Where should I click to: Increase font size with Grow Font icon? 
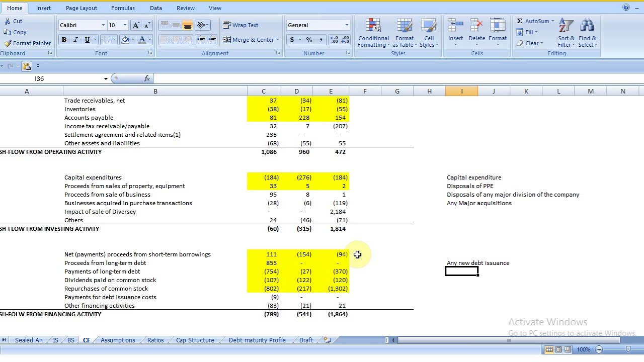(x=136, y=25)
